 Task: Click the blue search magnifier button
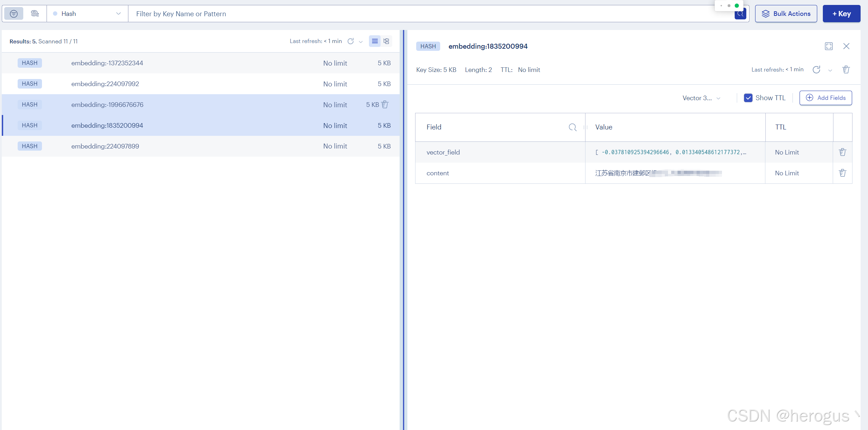coord(740,14)
